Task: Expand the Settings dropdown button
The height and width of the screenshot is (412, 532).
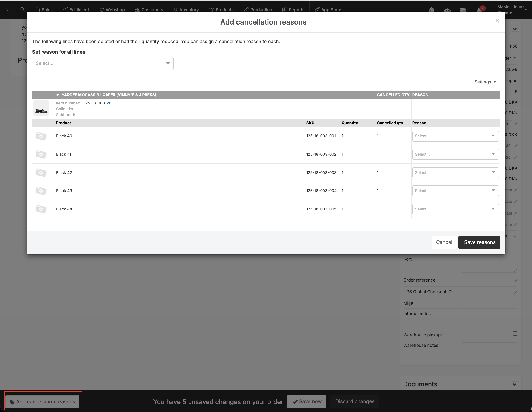Action: (485, 82)
